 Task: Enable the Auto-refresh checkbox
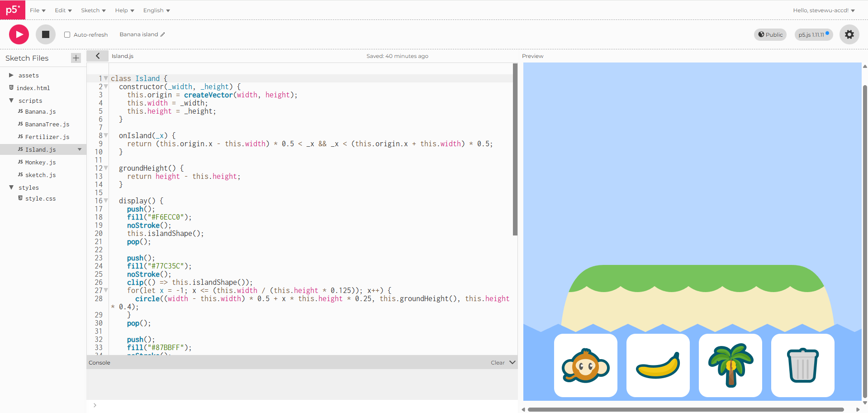point(66,34)
